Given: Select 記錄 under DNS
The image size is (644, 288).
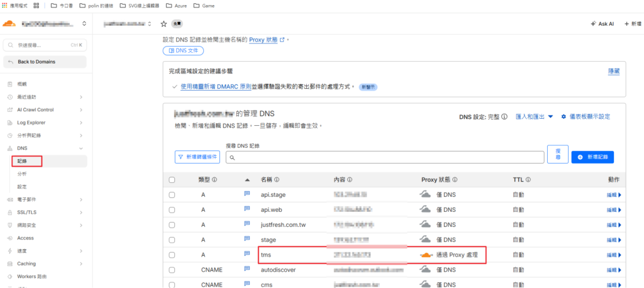Looking at the screenshot, I should click(x=22, y=161).
